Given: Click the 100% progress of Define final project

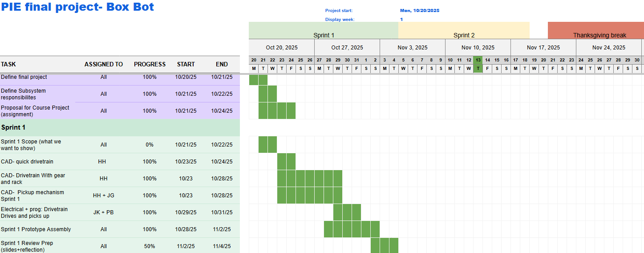Looking at the screenshot, I should 150,77.
